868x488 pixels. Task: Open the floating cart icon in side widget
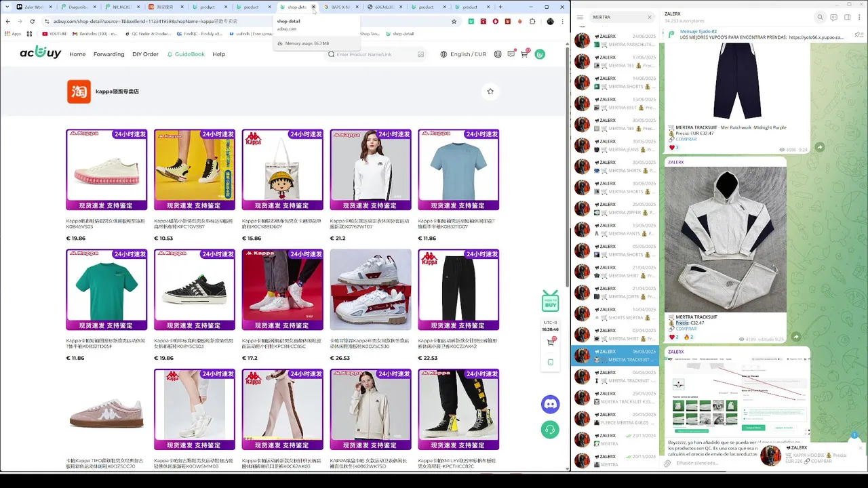[x=550, y=342]
